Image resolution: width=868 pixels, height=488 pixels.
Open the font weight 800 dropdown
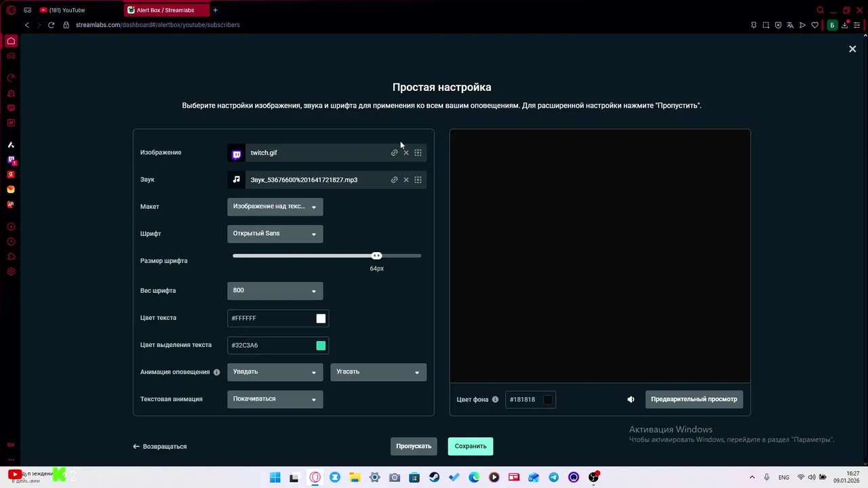275,291
